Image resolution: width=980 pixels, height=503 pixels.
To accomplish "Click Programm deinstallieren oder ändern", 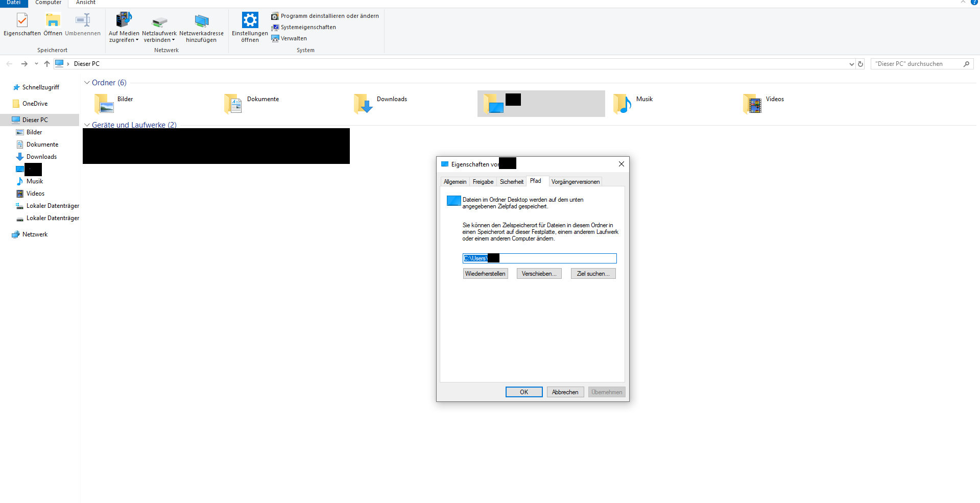I will coord(325,16).
